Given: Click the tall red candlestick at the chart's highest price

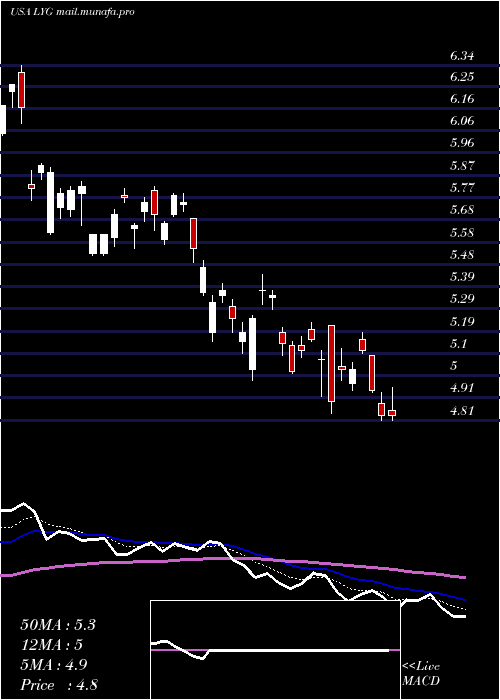Looking at the screenshot, I should 21,90.
